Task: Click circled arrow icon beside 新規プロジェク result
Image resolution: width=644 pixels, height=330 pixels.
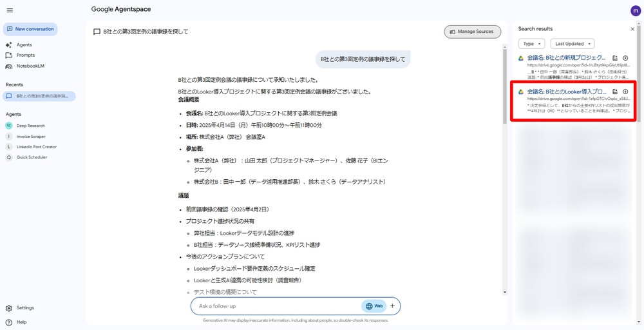Action: (x=625, y=58)
